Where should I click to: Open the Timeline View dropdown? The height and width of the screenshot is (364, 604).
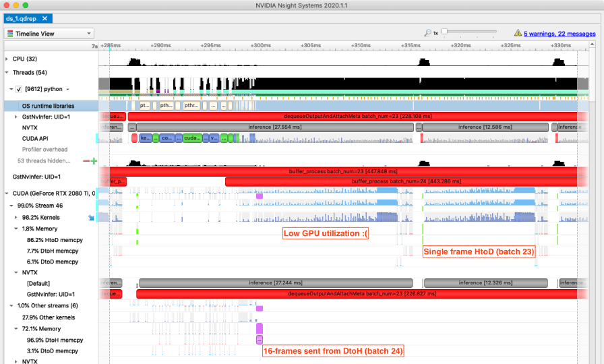(x=49, y=34)
